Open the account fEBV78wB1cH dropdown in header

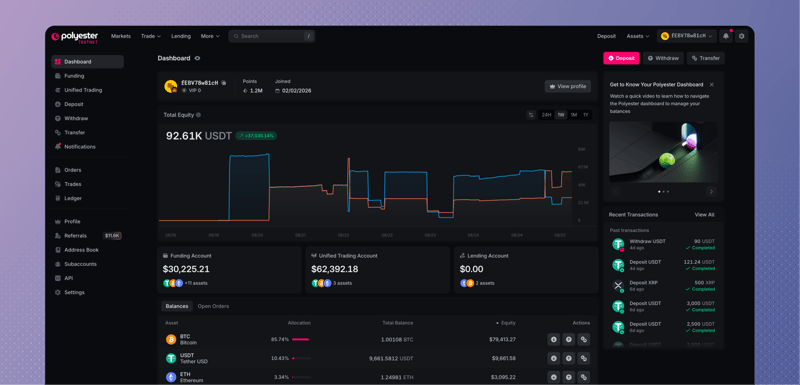[687, 36]
